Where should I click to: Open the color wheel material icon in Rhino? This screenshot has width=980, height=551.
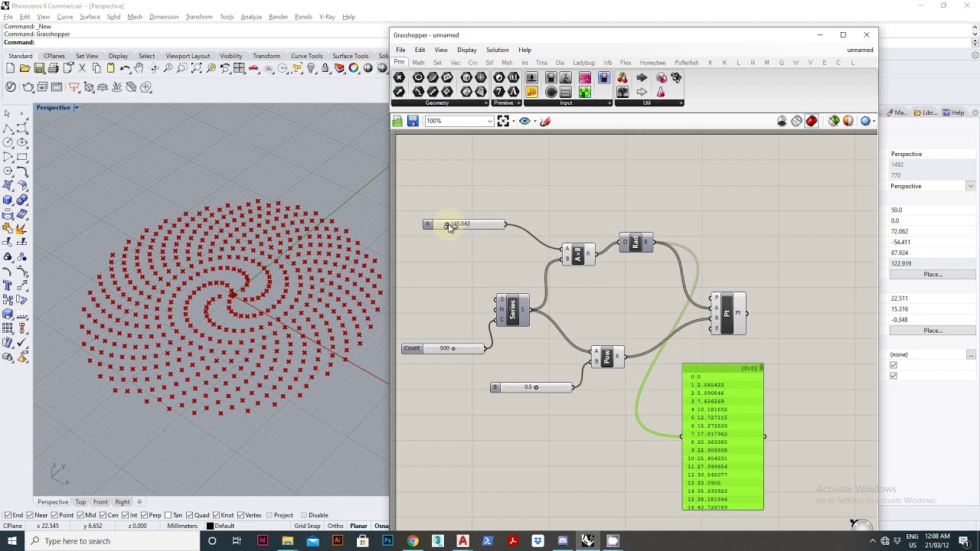point(354,68)
